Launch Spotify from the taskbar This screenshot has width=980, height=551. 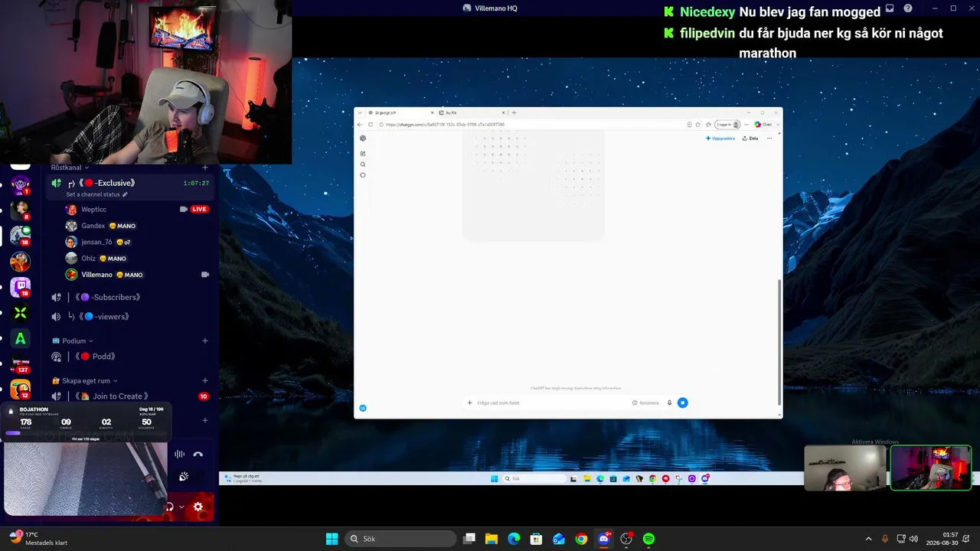click(x=648, y=539)
